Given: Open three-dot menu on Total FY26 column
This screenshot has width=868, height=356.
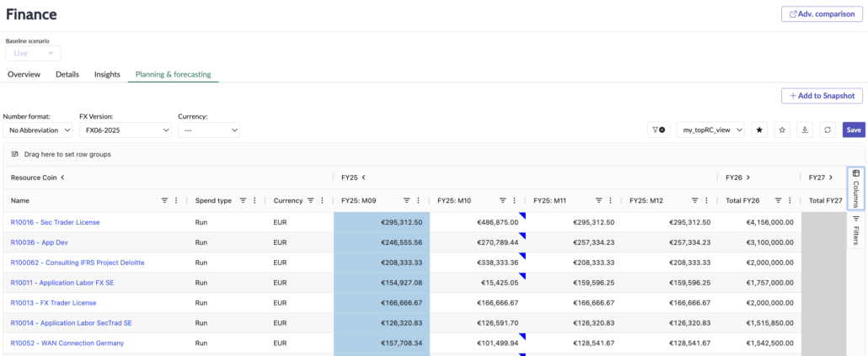Looking at the screenshot, I should pos(791,200).
